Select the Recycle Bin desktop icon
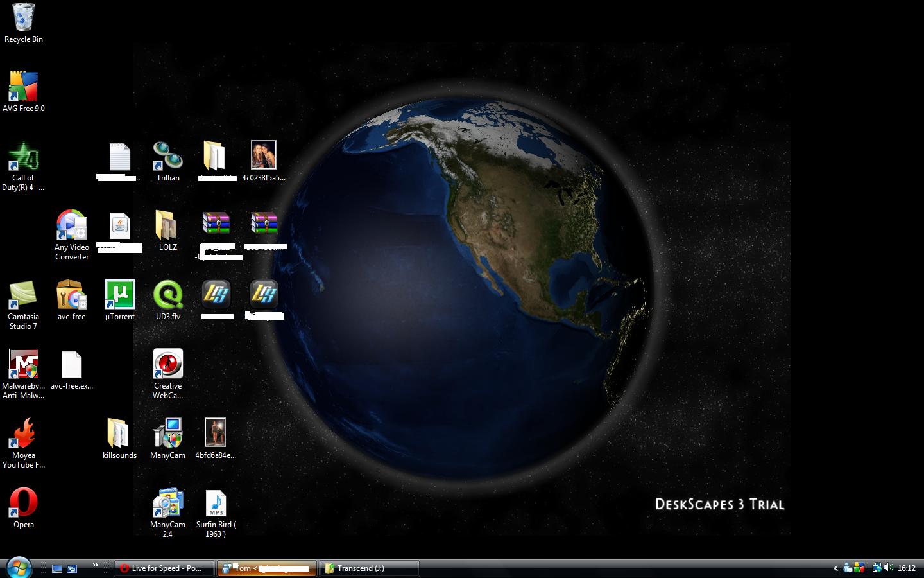 pyautogui.click(x=24, y=17)
